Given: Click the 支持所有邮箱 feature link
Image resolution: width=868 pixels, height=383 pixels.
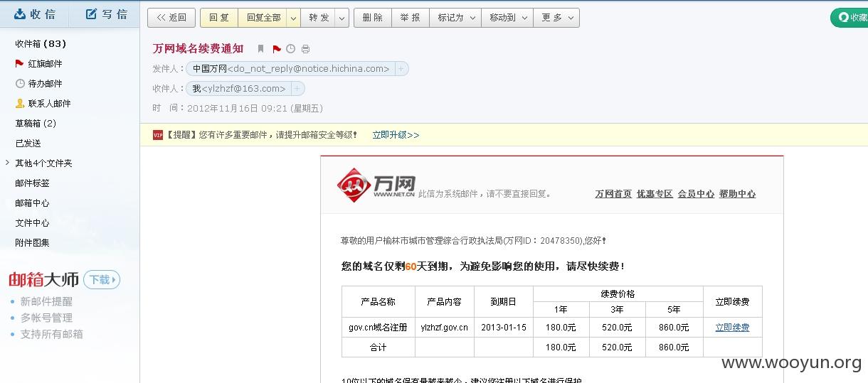Looking at the screenshot, I should point(52,334).
